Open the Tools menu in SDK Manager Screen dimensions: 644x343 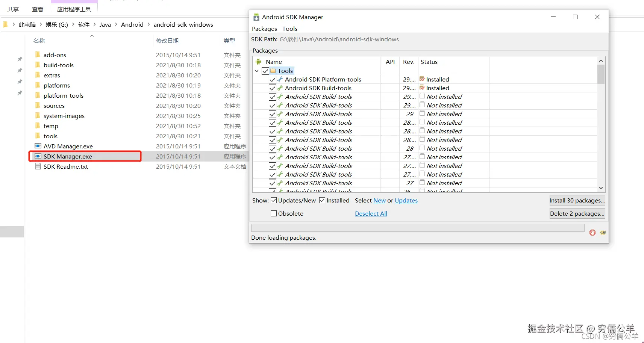290,29
